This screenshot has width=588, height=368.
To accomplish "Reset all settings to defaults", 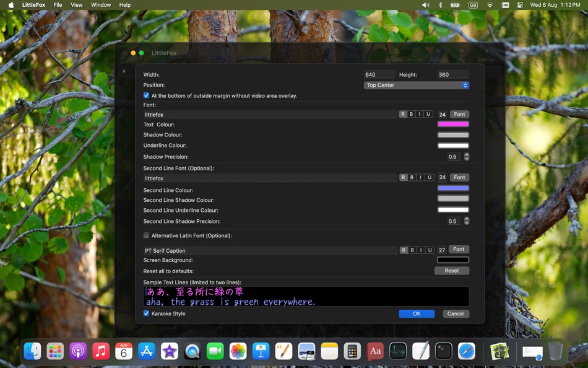I will (x=451, y=270).
